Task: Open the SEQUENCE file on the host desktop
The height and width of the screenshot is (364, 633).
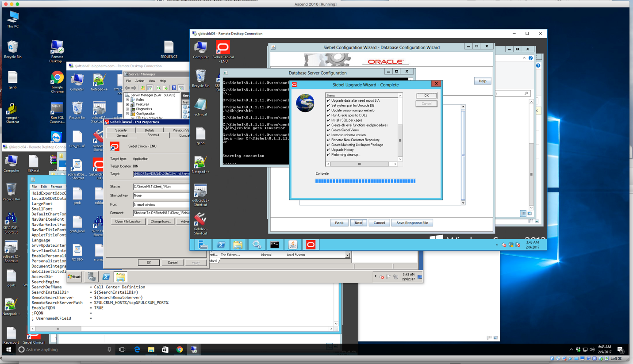Action: tap(169, 50)
